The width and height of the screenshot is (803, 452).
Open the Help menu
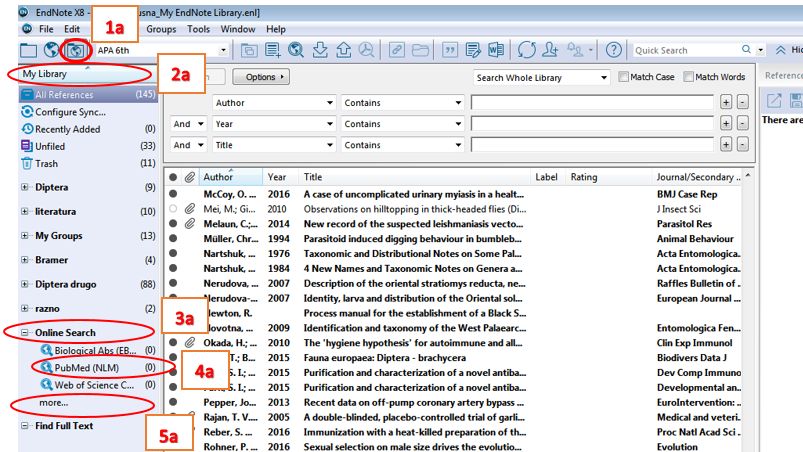(x=276, y=29)
